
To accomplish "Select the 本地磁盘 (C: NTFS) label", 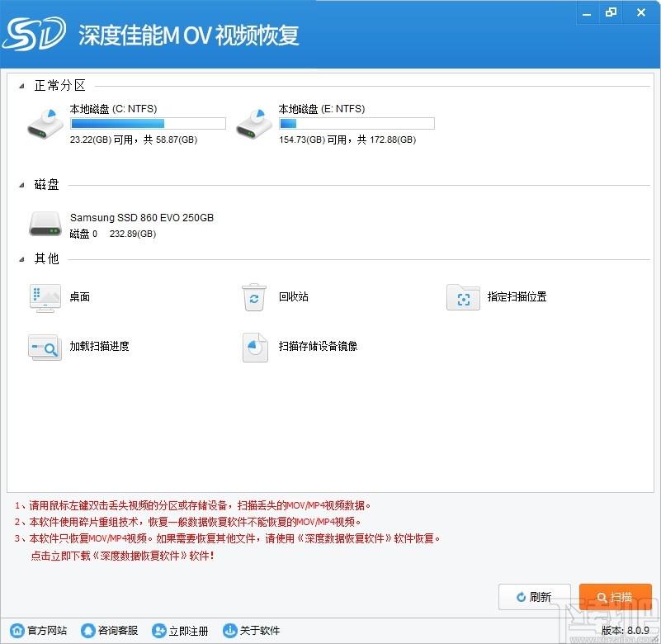I will pos(113,109).
